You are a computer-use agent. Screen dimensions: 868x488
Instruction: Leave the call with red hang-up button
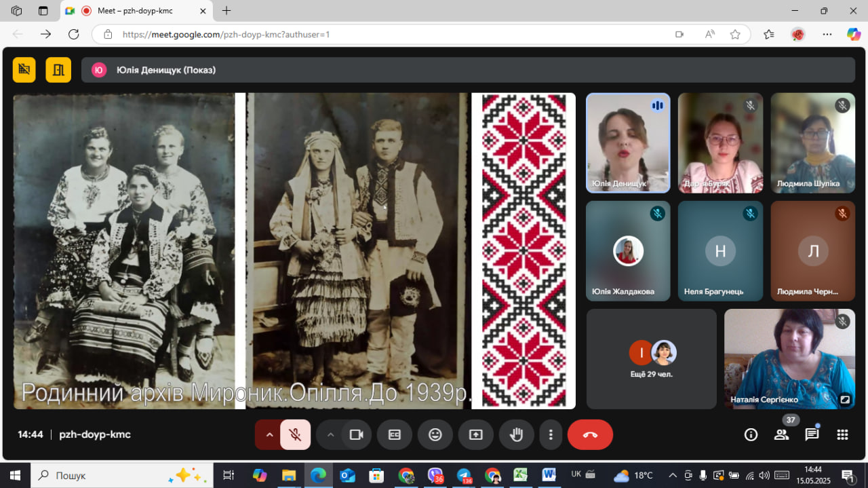coord(590,435)
